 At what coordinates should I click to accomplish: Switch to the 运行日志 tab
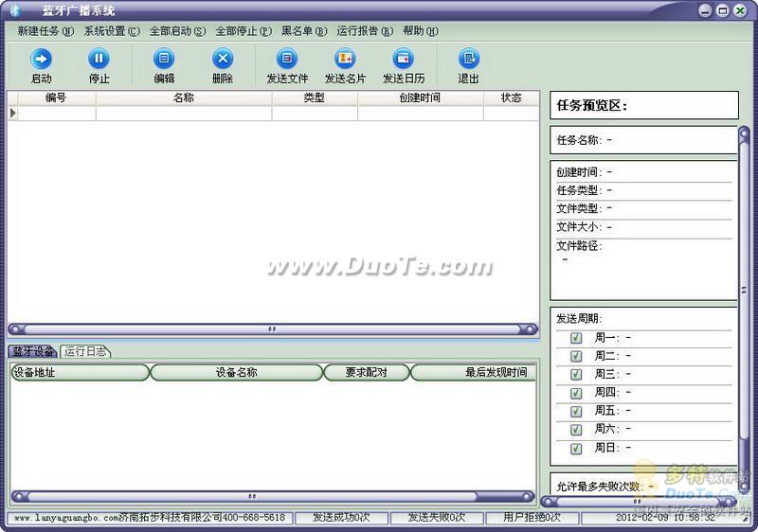click(x=85, y=351)
